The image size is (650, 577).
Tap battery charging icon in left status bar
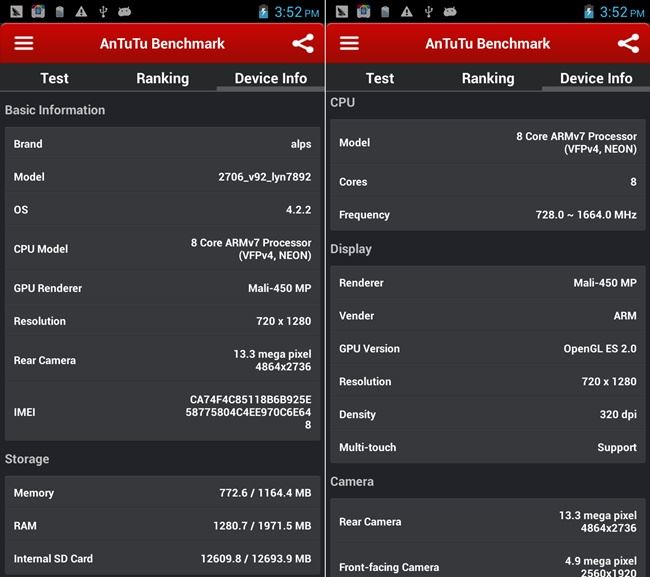point(263,12)
